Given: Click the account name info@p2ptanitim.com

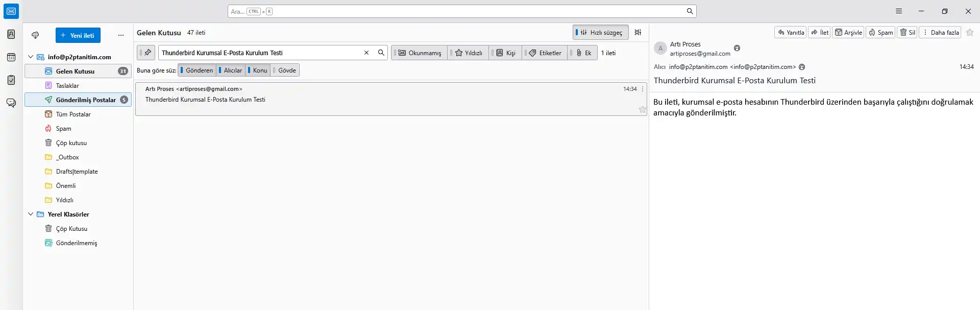Looking at the screenshot, I should coord(80,57).
